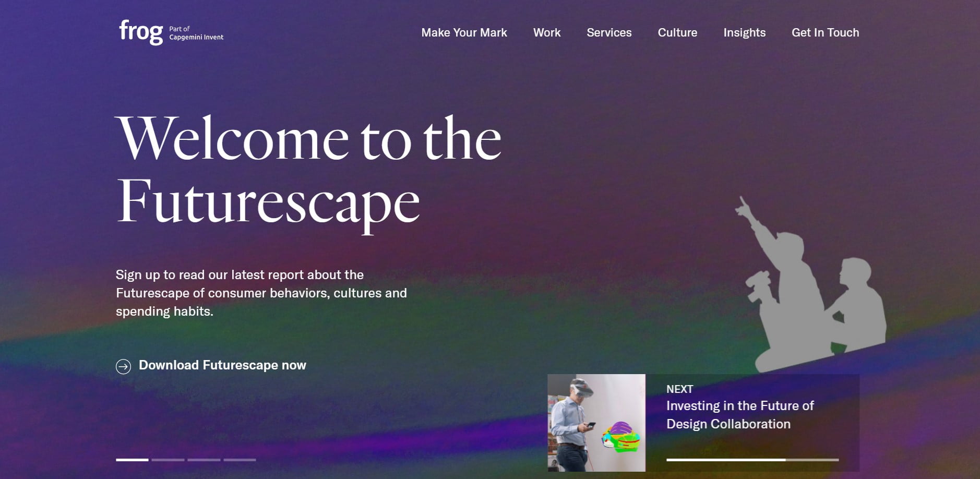Click the silhouette figures pointing illustration
980x479 pixels.
[x=812, y=285]
